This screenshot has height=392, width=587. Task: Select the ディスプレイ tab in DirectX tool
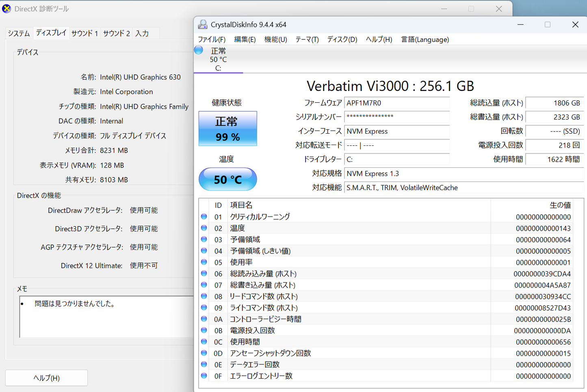51,32
